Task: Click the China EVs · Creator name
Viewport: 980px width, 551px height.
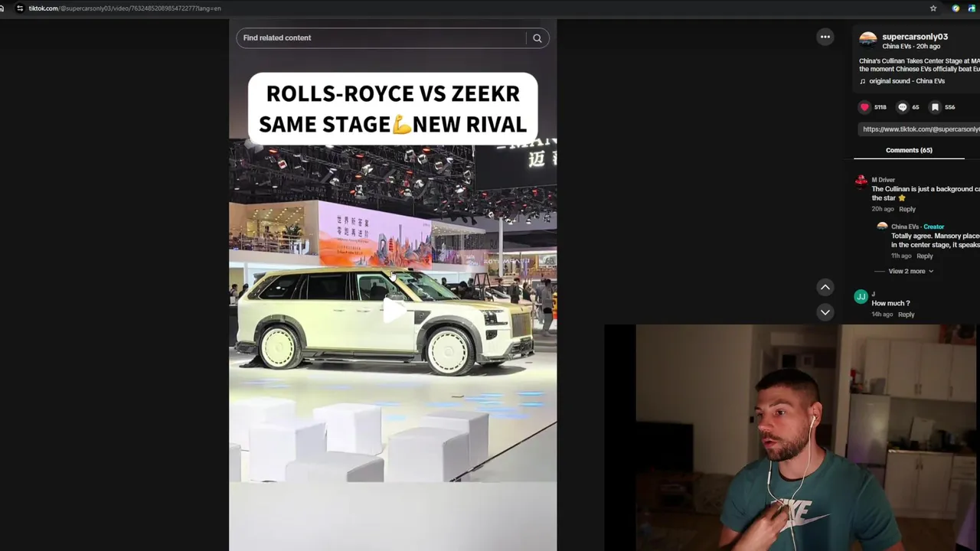Action: [918, 227]
